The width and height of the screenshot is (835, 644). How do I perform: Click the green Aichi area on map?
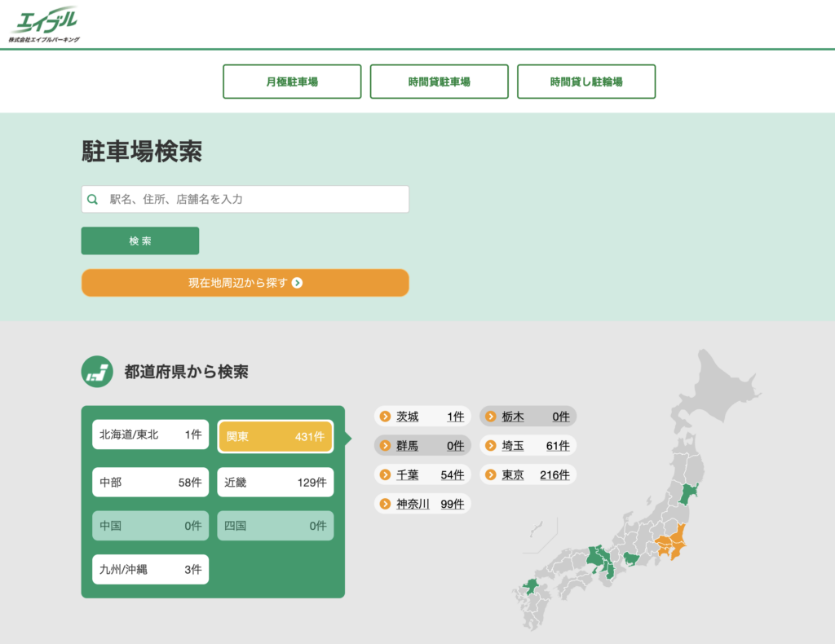(x=632, y=558)
